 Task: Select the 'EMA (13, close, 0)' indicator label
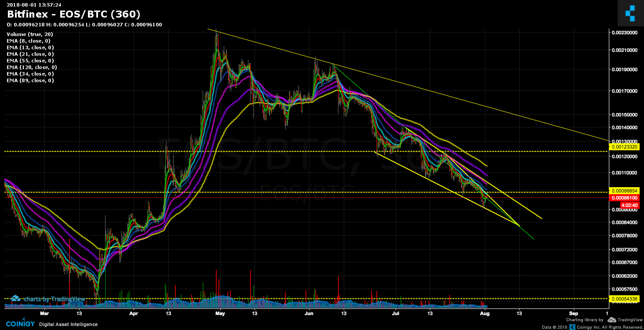(x=30, y=47)
